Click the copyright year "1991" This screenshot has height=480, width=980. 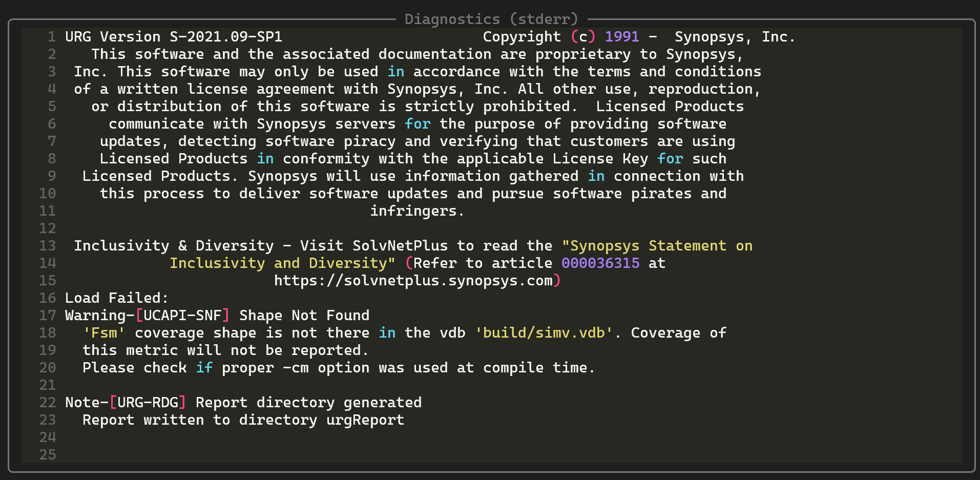pos(622,37)
